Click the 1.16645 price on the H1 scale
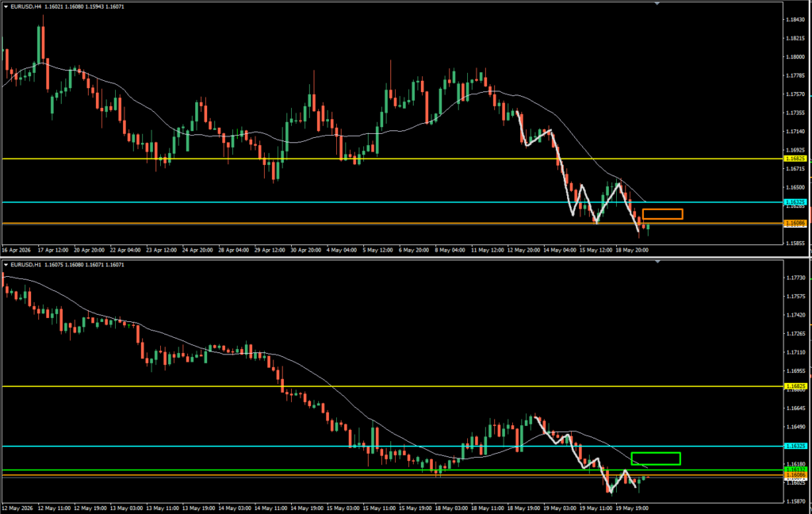The image size is (812, 514). (x=795, y=409)
